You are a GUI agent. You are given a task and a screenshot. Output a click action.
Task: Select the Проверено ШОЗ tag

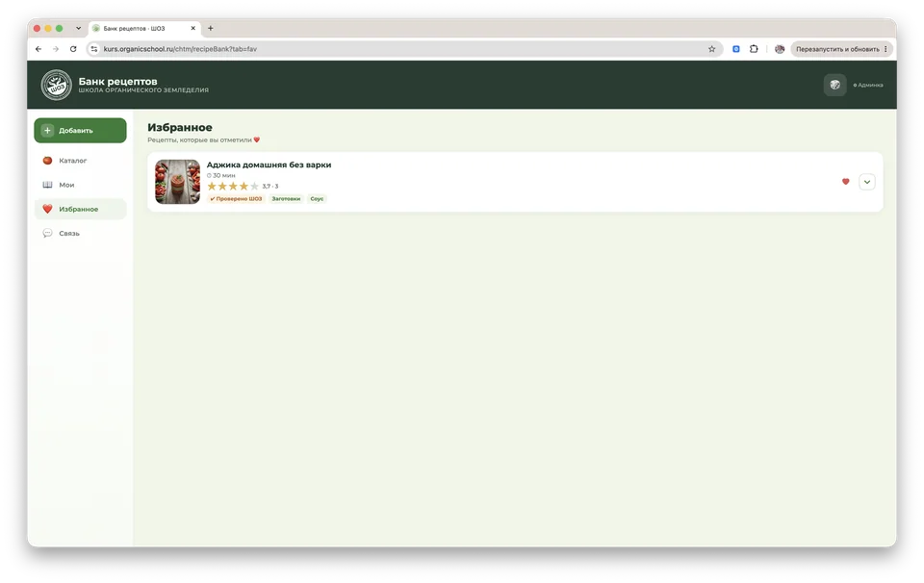coord(236,199)
